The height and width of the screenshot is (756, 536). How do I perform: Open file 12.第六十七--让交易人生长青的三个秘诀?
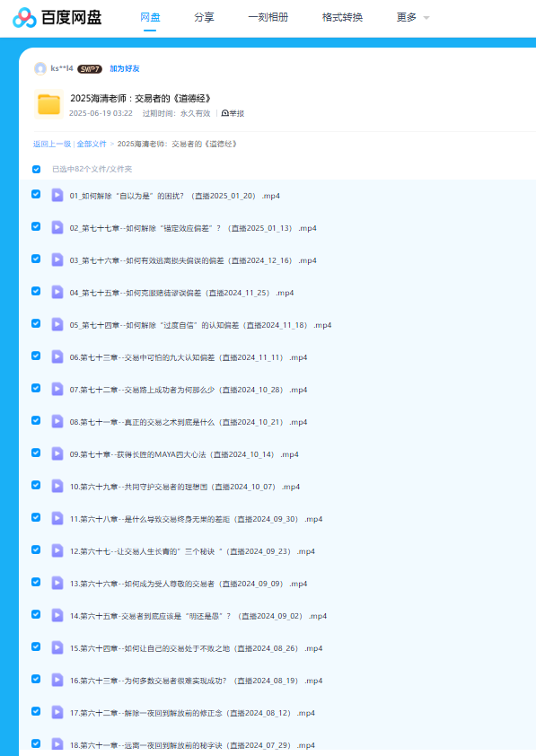(192, 551)
